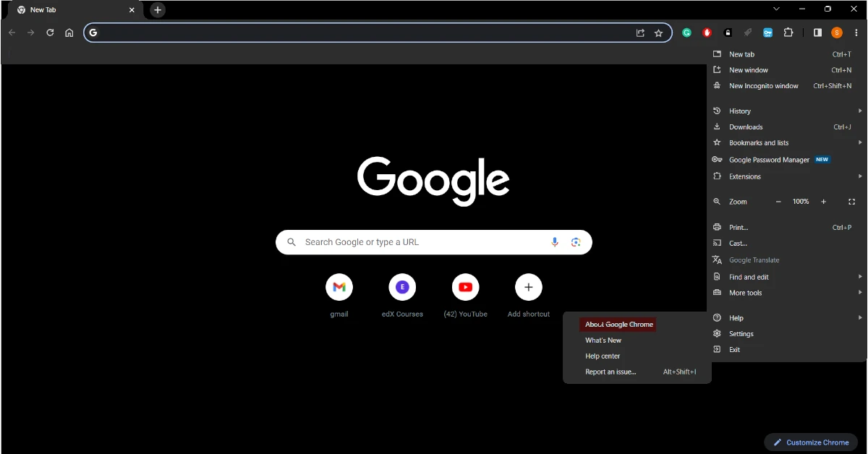Choose Cast from the menu
This screenshot has height=454, width=868.
(x=787, y=244)
